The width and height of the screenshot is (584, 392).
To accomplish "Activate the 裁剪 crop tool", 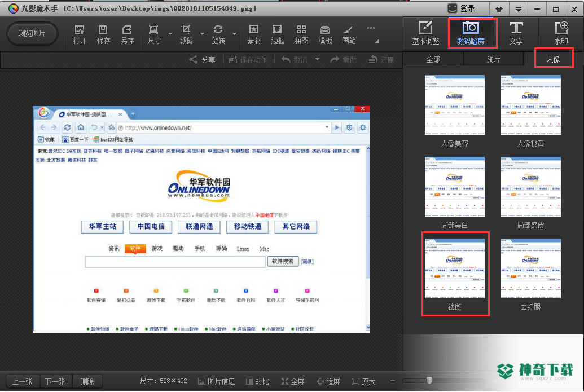I will 186,34.
